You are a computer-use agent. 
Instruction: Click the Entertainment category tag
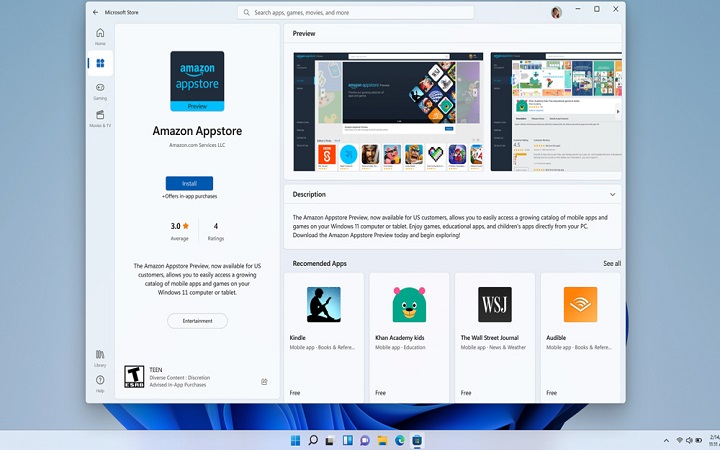click(x=197, y=321)
